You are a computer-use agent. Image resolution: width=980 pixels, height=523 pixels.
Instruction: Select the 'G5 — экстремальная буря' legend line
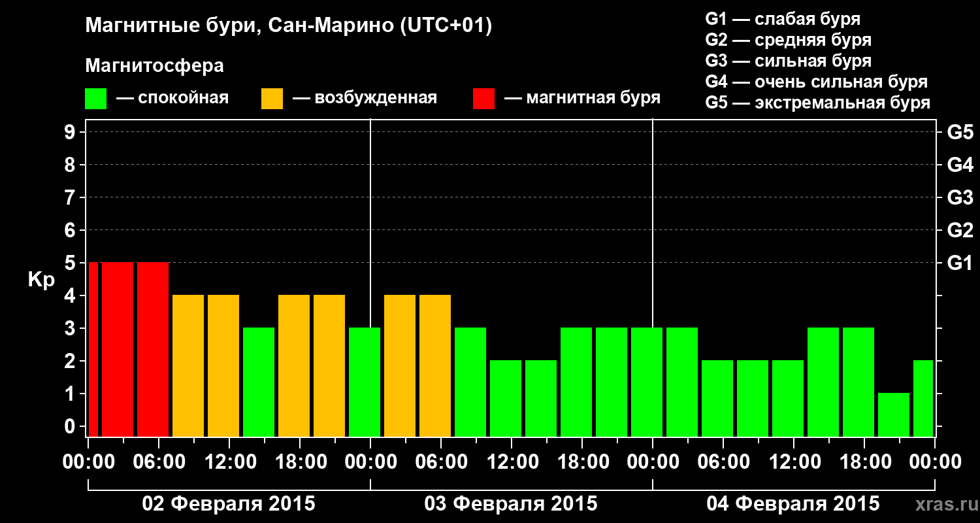coord(817,103)
